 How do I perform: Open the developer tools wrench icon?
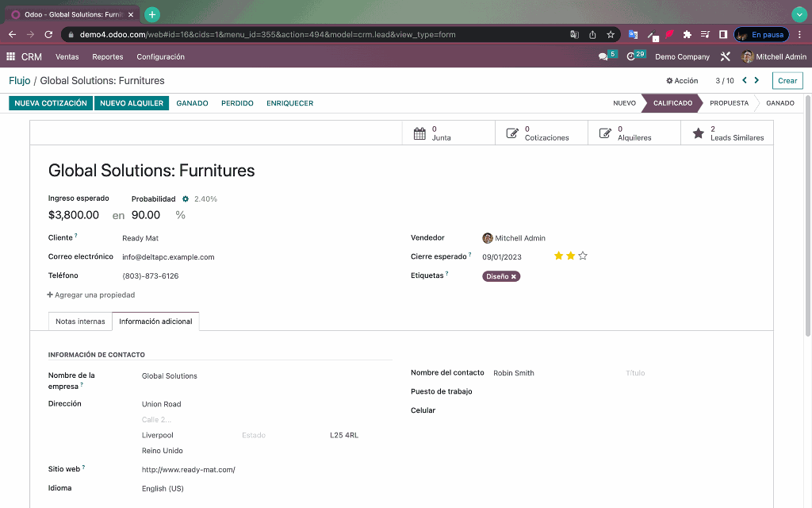click(x=725, y=56)
